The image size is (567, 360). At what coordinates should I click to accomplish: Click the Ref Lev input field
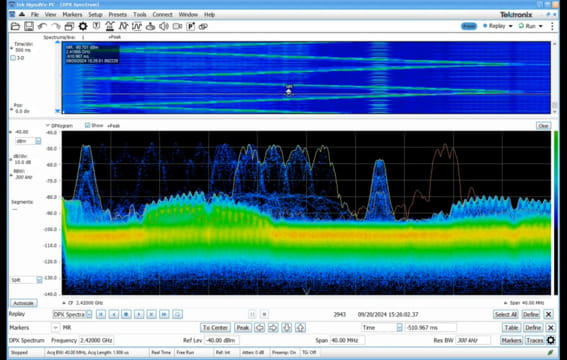tap(221, 340)
